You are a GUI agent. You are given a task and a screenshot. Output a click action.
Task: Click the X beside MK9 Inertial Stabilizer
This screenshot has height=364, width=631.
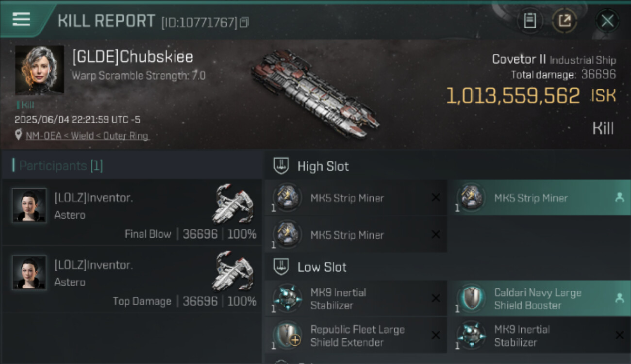click(x=436, y=298)
